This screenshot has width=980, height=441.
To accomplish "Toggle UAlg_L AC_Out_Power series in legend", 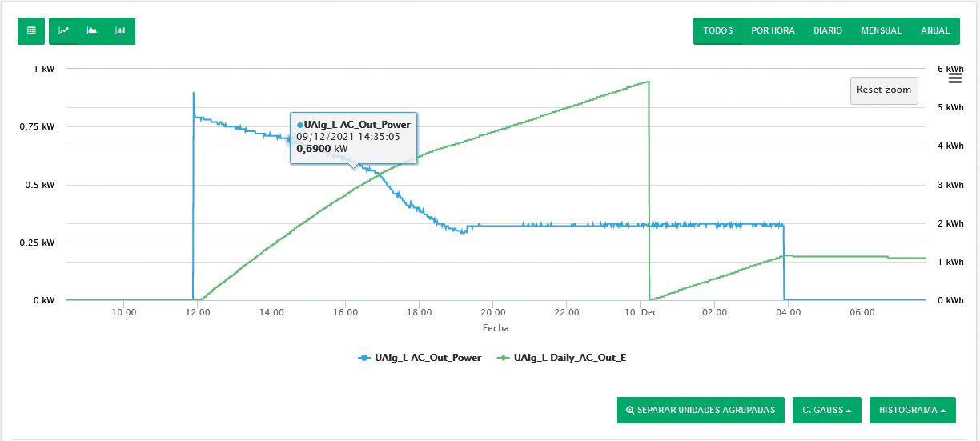I will (x=420, y=358).
